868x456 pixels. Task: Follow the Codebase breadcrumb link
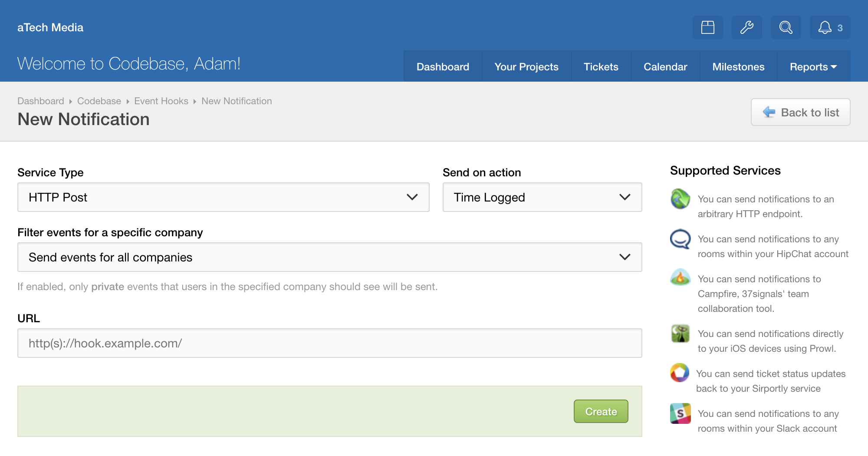(x=99, y=101)
